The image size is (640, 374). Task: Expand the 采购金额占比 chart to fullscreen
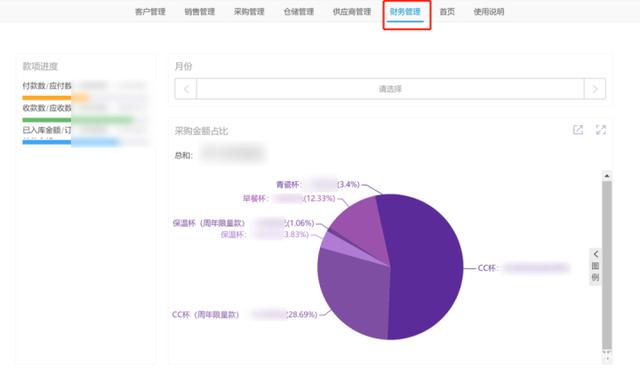[x=601, y=130]
